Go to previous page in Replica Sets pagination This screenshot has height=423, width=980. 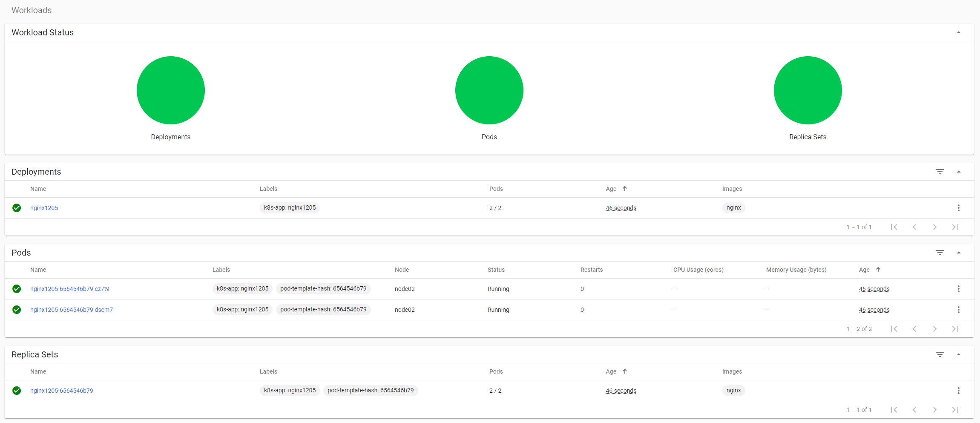coord(914,410)
